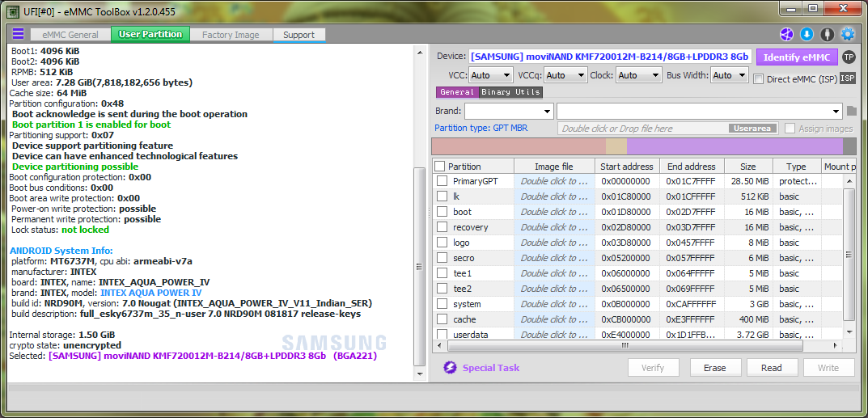This screenshot has width=868, height=418.
Task: Check the cache partition checkbox
Action: (x=442, y=319)
